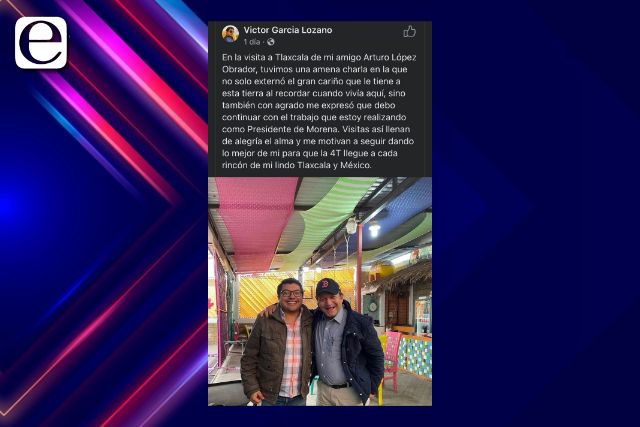This screenshot has width=640, height=427.
Task: Click the hanging white lamp
Action: point(351,226)
